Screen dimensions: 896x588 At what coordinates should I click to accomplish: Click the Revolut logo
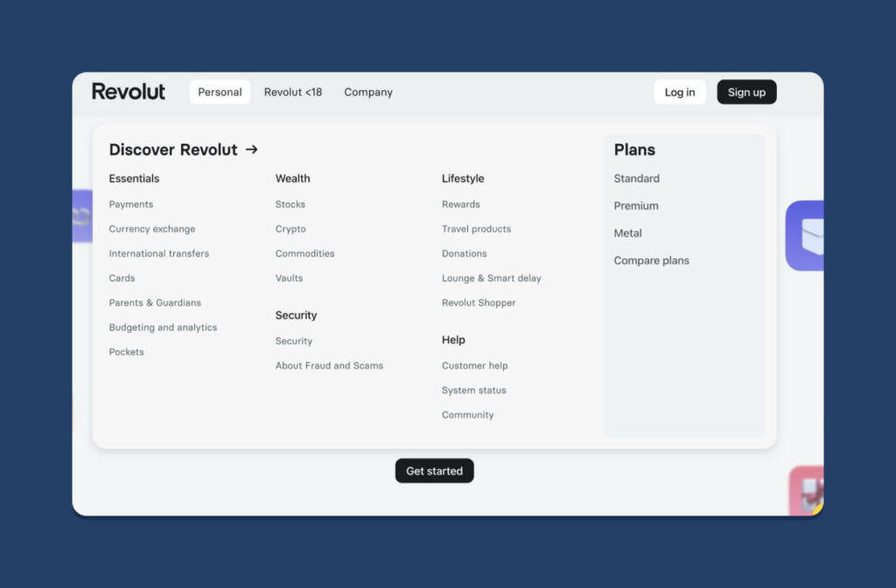pos(129,91)
